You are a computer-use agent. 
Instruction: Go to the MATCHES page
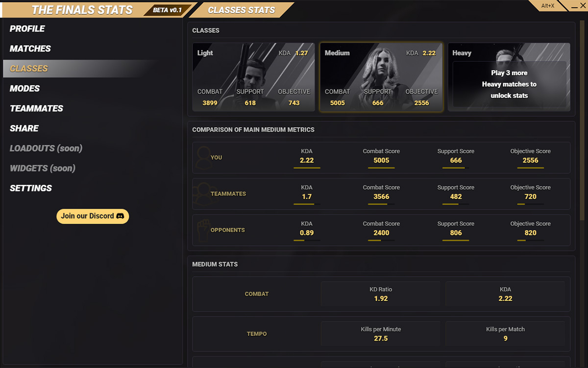(30, 49)
